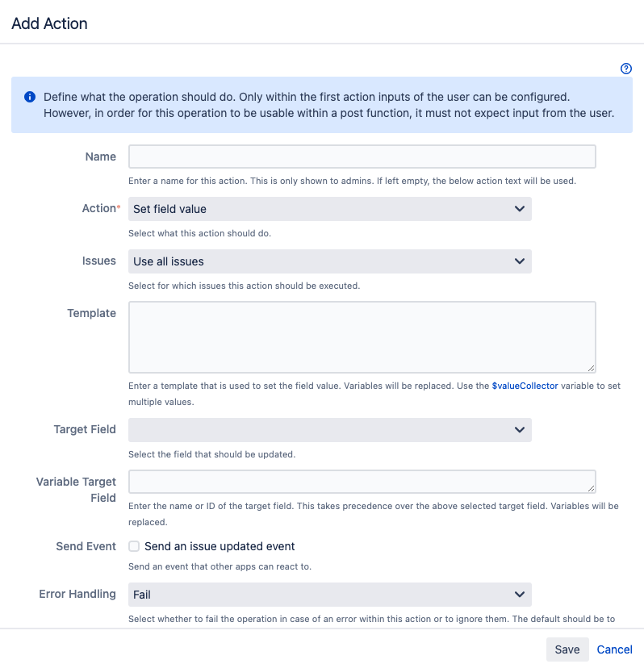
Task: Open the empty Target Field dropdown
Action: click(329, 430)
